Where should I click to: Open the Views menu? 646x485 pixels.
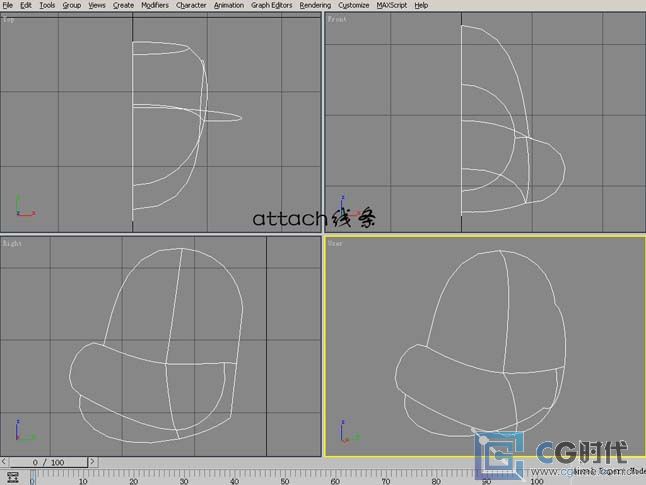(x=96, y=5)
